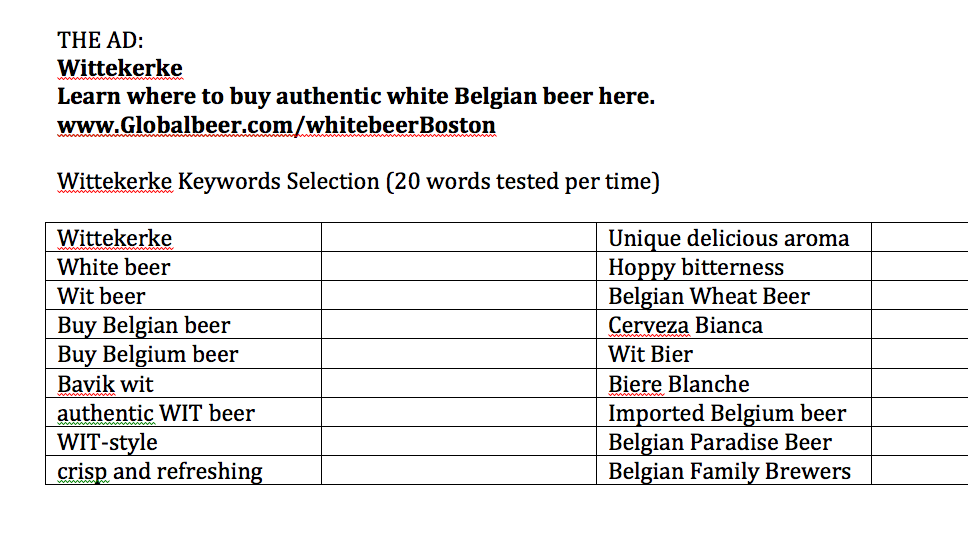Screen dimensions: 968x537
Task: Select the 'White beer' cell
Action: tap(183, 267)
